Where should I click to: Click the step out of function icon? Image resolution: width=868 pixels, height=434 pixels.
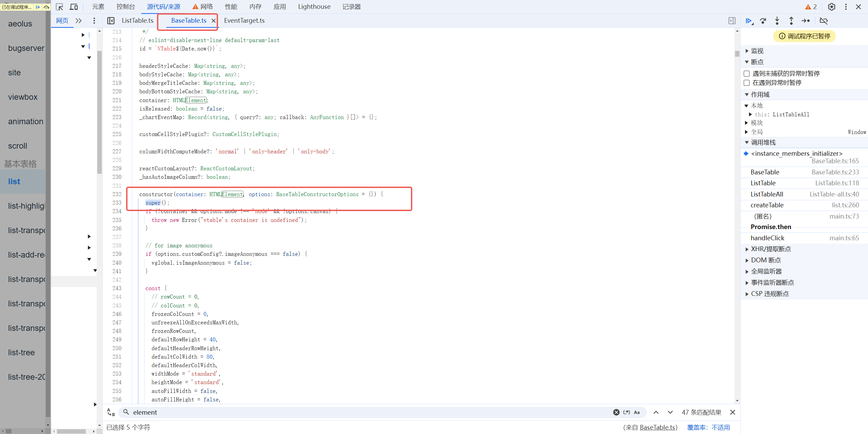791,21
